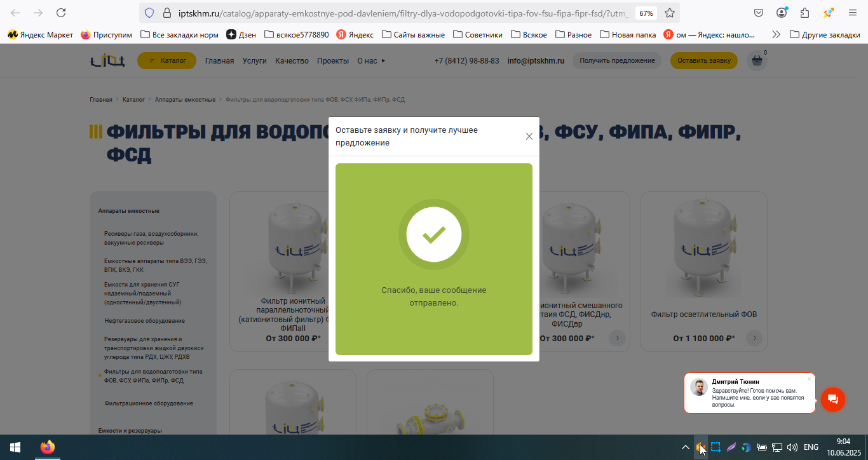The width and height of the screenshot is (868, 460).
Task: View site security padlock info
Action: click(167, 13)
